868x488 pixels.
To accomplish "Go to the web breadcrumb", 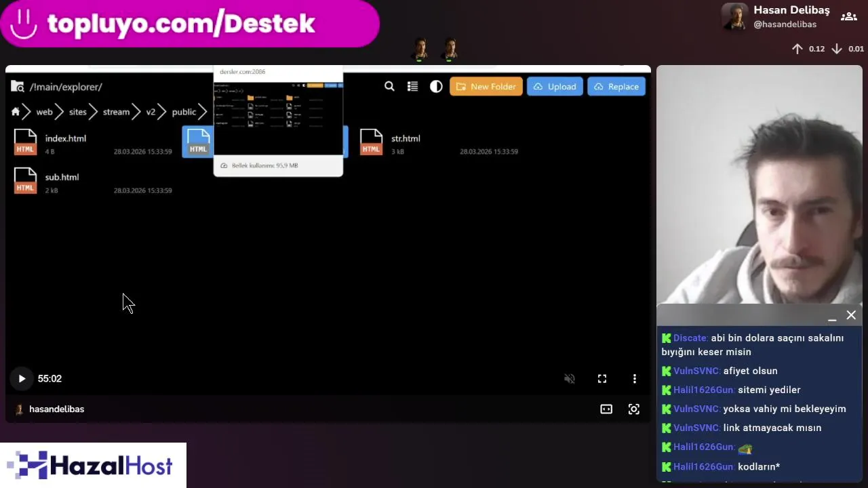I will click(x=44, y=112).
